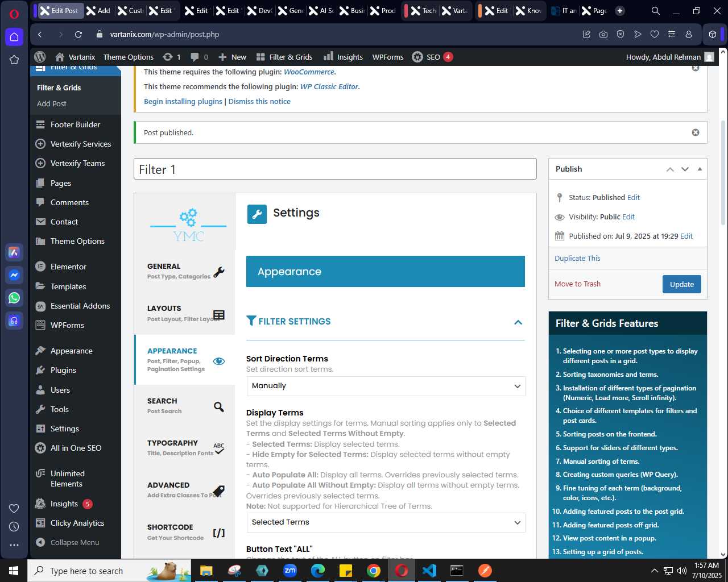Click Windows taskbar search box
The width and height of the screenshot is (728, 582).
point(109,571)
